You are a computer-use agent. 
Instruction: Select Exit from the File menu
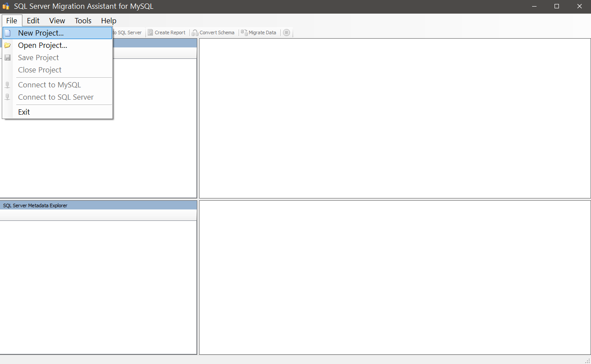24,112
